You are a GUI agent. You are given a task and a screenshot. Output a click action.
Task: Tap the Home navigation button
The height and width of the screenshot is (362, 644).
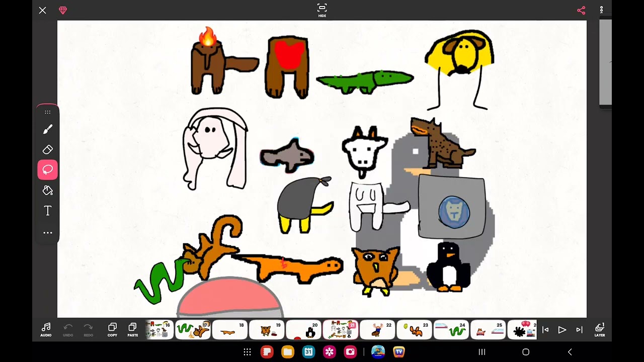click(526, 352)
